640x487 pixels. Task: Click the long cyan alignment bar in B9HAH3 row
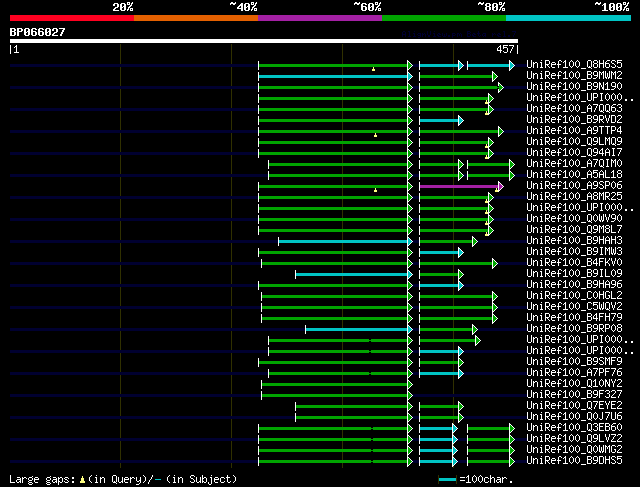[x=345, y=242]
